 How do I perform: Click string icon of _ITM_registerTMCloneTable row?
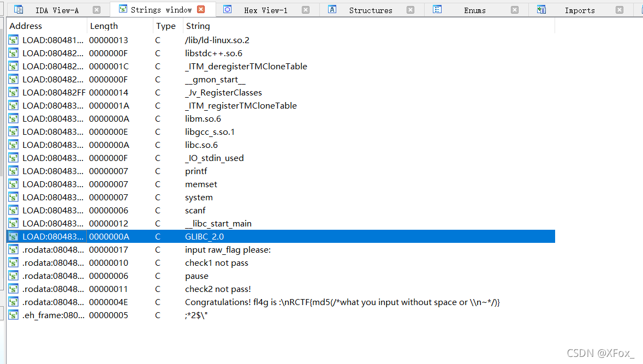click(x=14, y=106)
